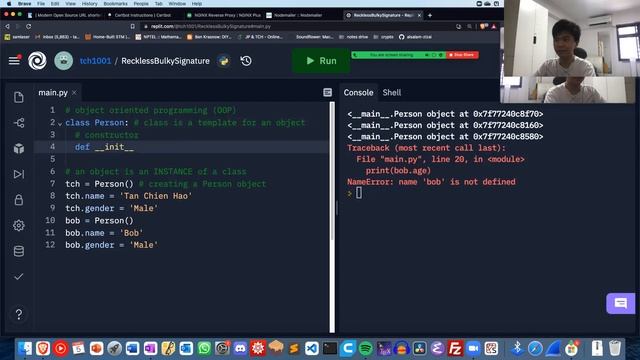Open Visual Studio Code from the dock
This screenshot has height=360, width=640.
click(312, 348)
